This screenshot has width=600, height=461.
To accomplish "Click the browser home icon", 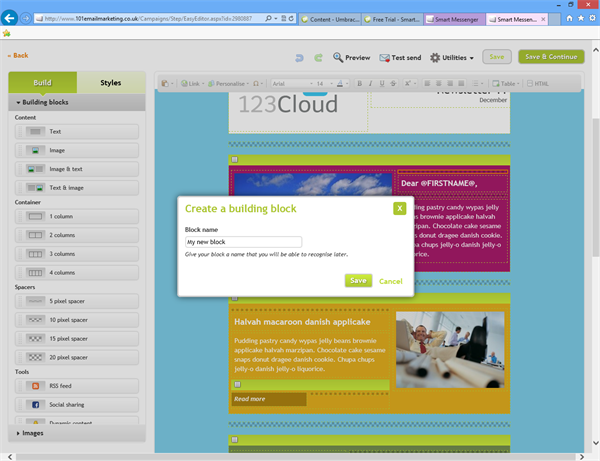I will point(569,18).
